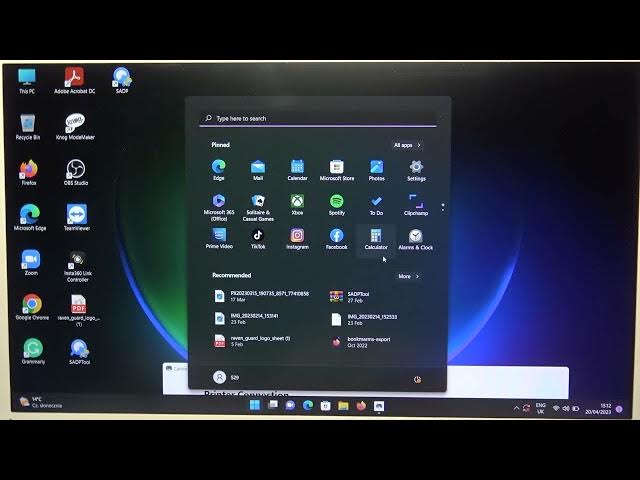
Task: Open the Photos app
Action: 376,170
